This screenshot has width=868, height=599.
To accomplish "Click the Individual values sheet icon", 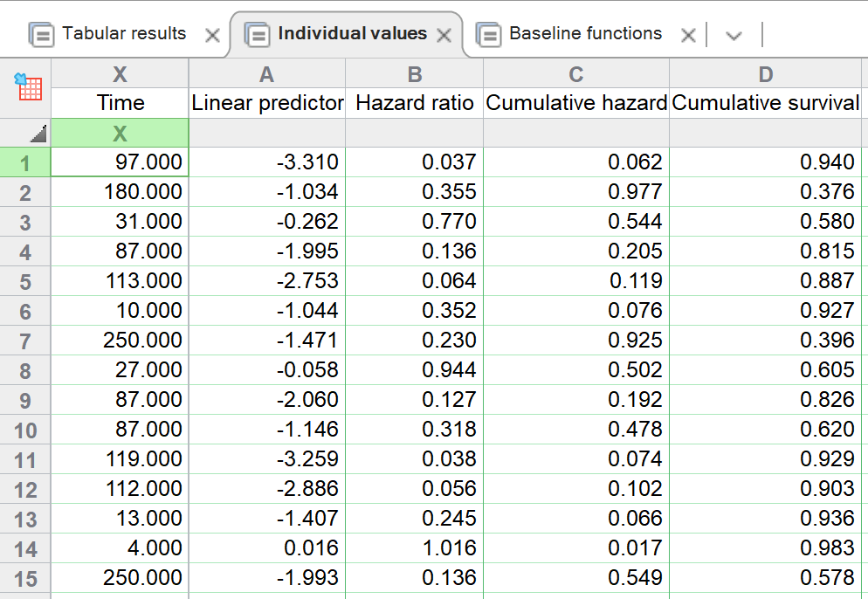I will 257,35.
